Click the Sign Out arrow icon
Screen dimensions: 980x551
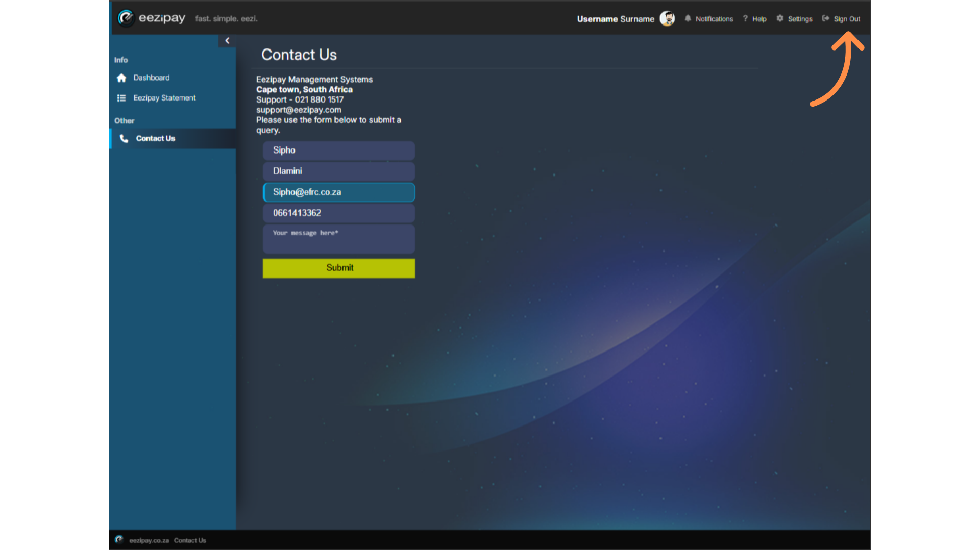tap(825, 18)
